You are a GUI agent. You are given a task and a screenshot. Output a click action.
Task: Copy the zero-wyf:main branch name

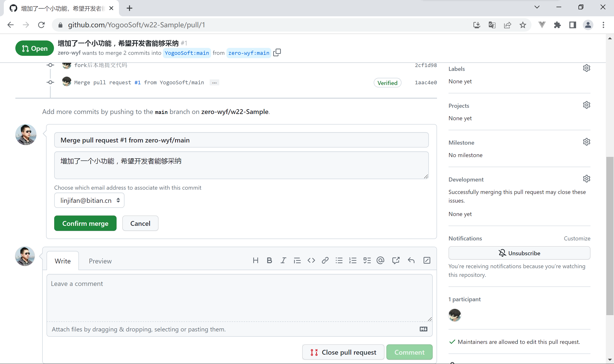(x=277, y=53)
